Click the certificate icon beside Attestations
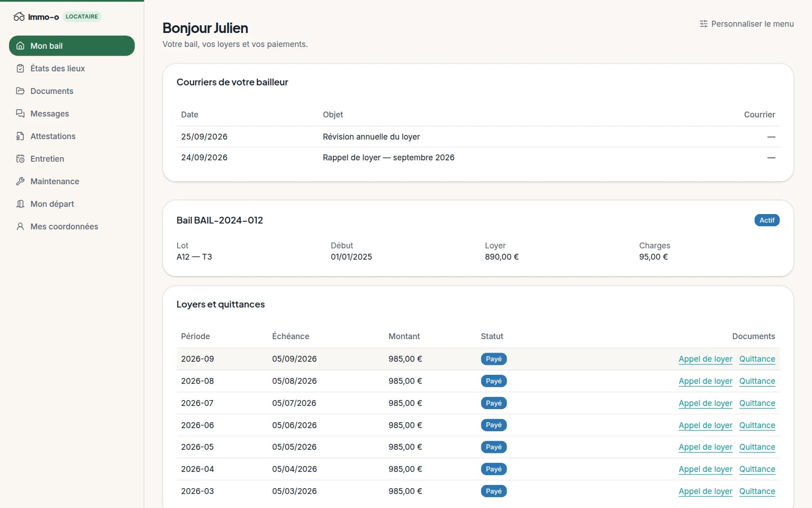Viewport: 812px width, 508px height. click(x=20, y=136)
